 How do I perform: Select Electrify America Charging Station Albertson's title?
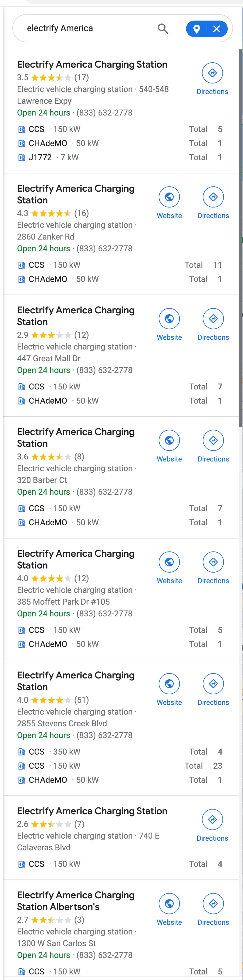[x=75, y=901]
